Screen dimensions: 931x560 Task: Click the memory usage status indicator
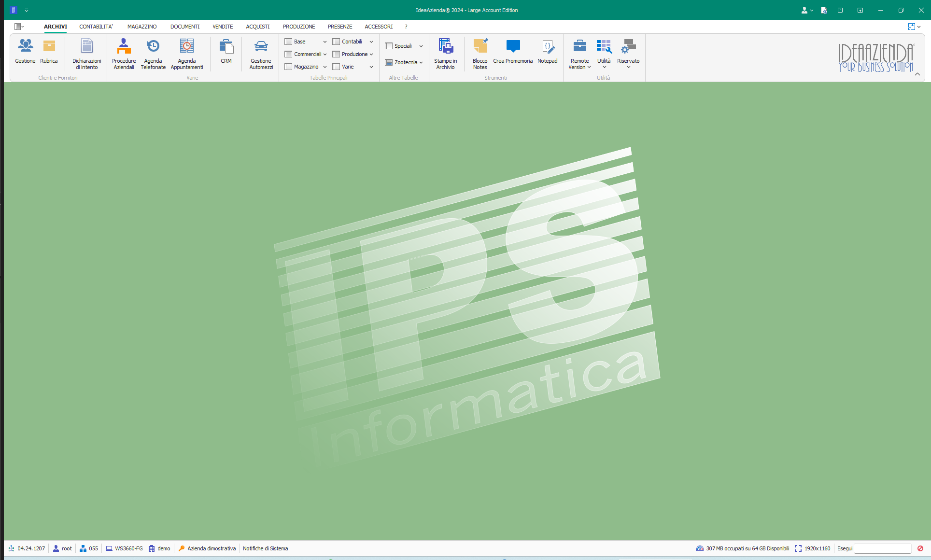(743, 548)
